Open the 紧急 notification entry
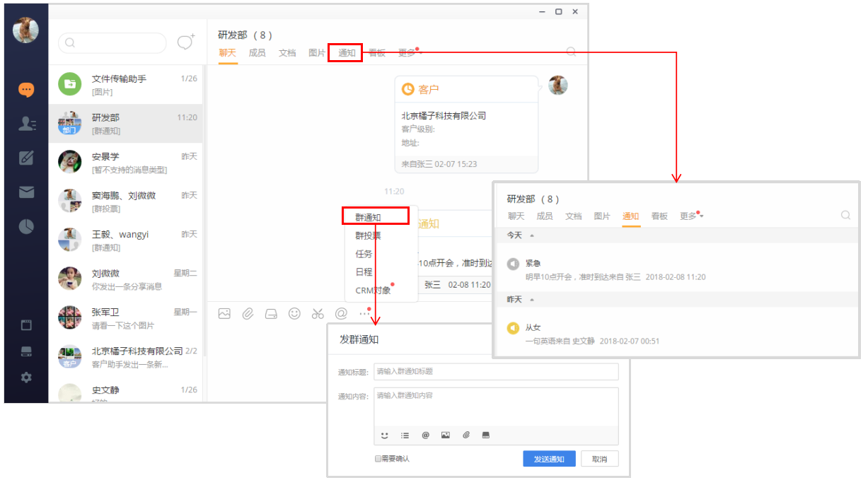The width and height of the screenshot is (868, 485). (x=676, y=269)
